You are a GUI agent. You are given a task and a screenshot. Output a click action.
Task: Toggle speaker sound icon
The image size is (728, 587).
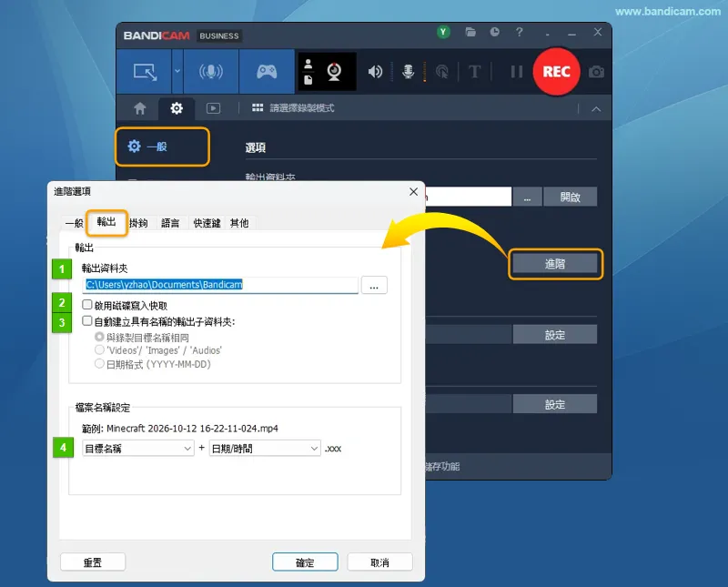tap(375, 72)
